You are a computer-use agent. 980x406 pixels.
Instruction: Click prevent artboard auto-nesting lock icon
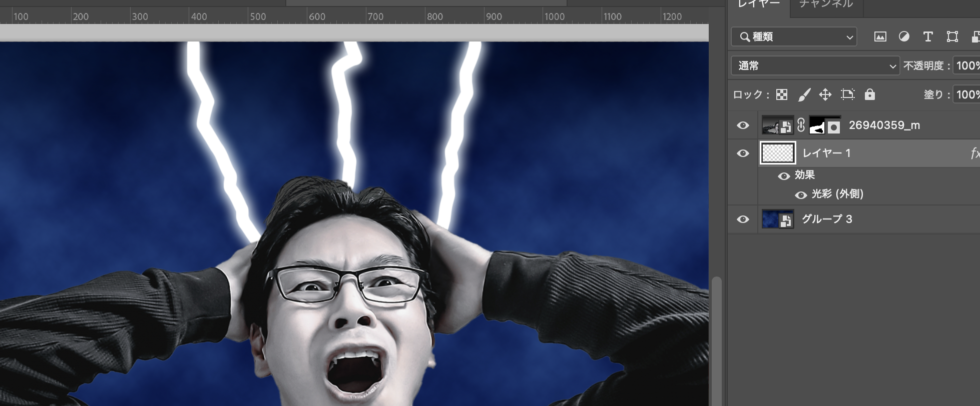click(x=847, y=94)
